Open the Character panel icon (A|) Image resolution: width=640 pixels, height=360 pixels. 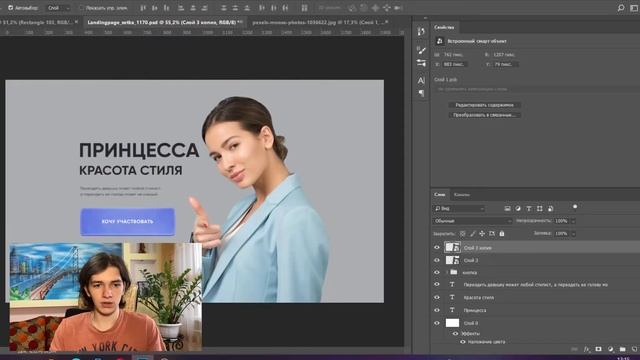421,80
